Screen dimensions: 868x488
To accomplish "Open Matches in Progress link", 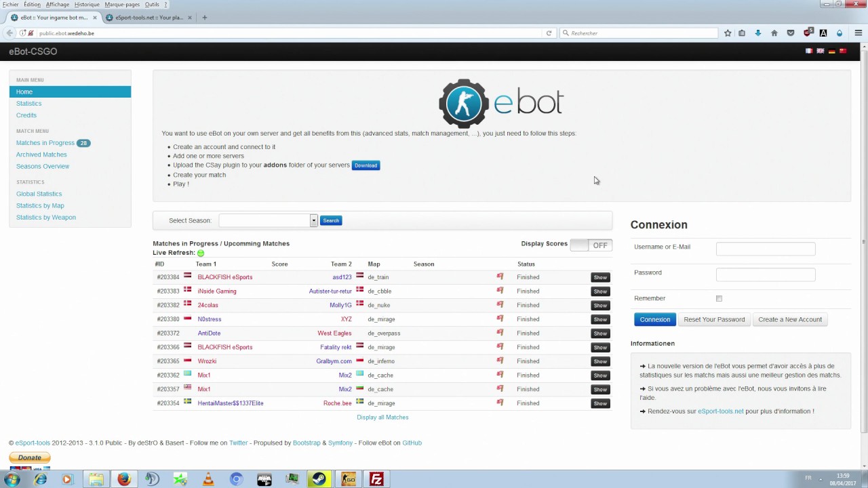I will [x=45, y=143].
